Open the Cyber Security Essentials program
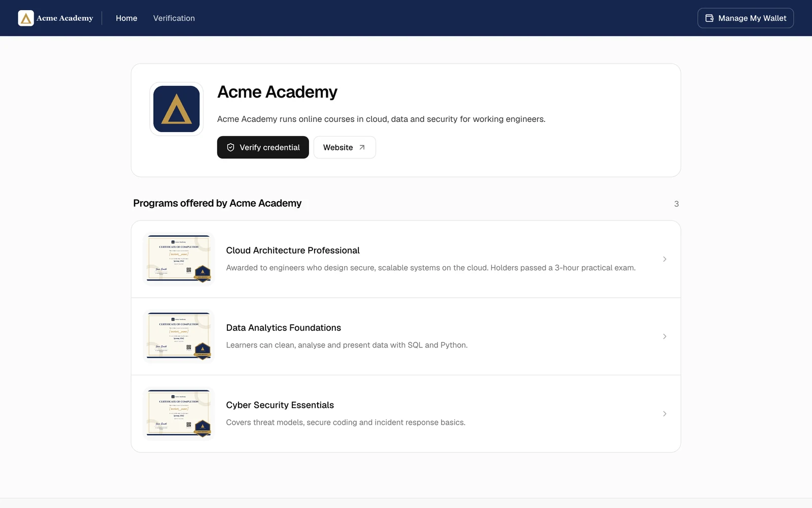 (x=406, y=414)
